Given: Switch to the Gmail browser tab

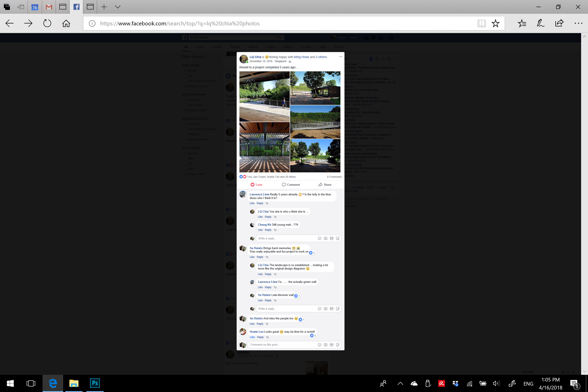Looking at the screenshot, I should coord(49,7).
